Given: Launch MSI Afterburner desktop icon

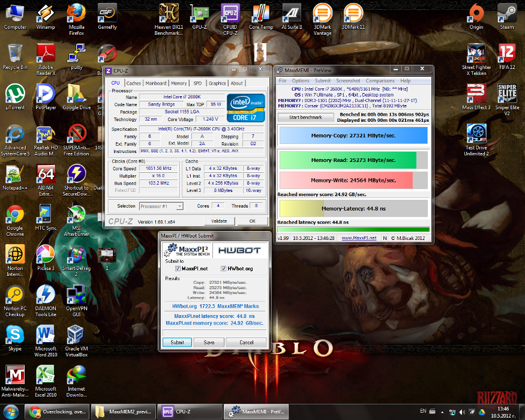Looking at the screenshot, I should coord(76,220).
